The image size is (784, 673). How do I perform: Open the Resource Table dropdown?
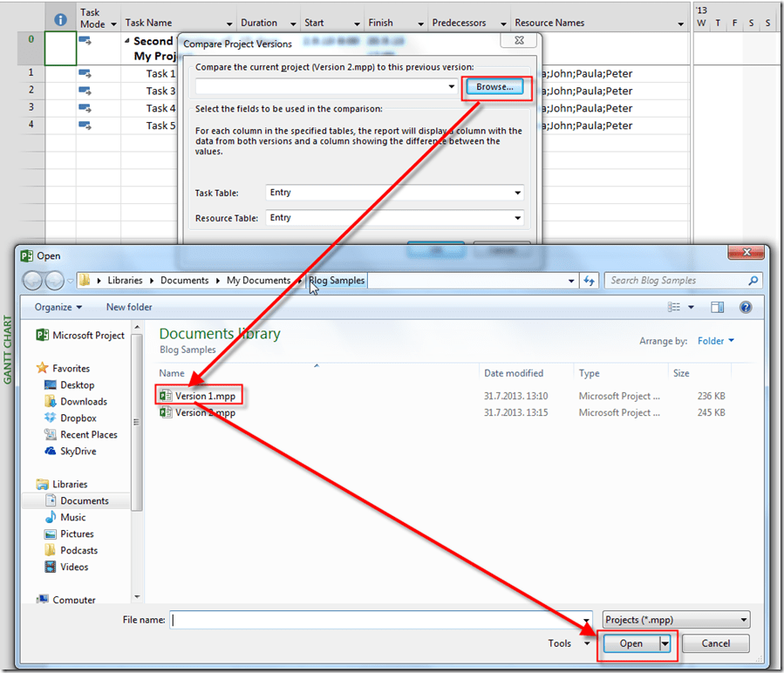tap(518, 218)
